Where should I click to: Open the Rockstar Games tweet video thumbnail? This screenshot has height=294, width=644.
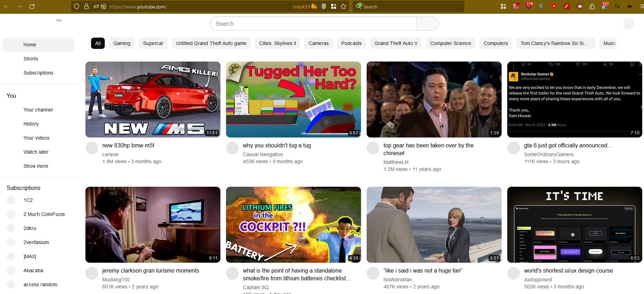point(575,100)
